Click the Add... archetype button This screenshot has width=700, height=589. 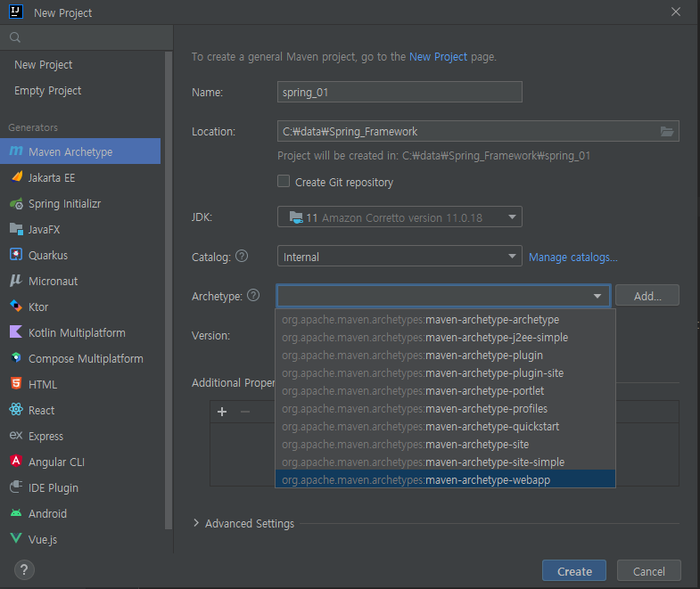[x=647, y=296]
